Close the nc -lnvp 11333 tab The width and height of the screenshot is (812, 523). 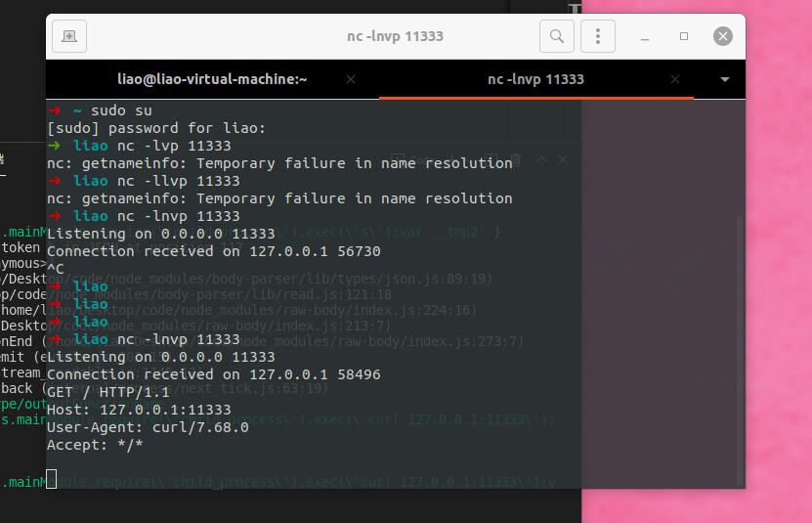coord(675,79)
